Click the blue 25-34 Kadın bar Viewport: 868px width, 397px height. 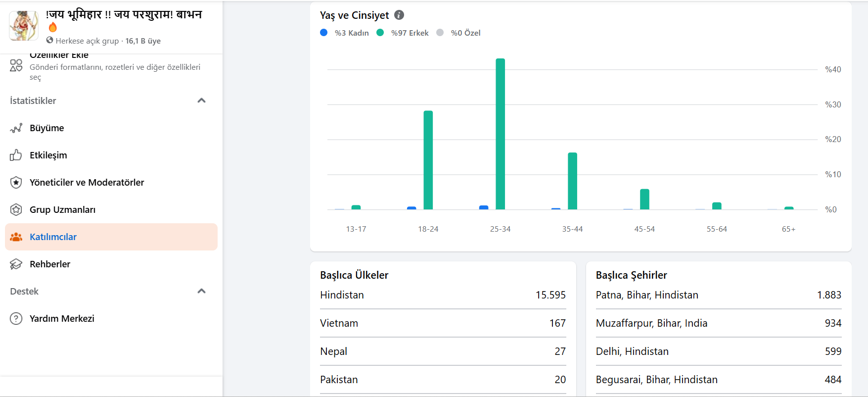pos(484,207)
